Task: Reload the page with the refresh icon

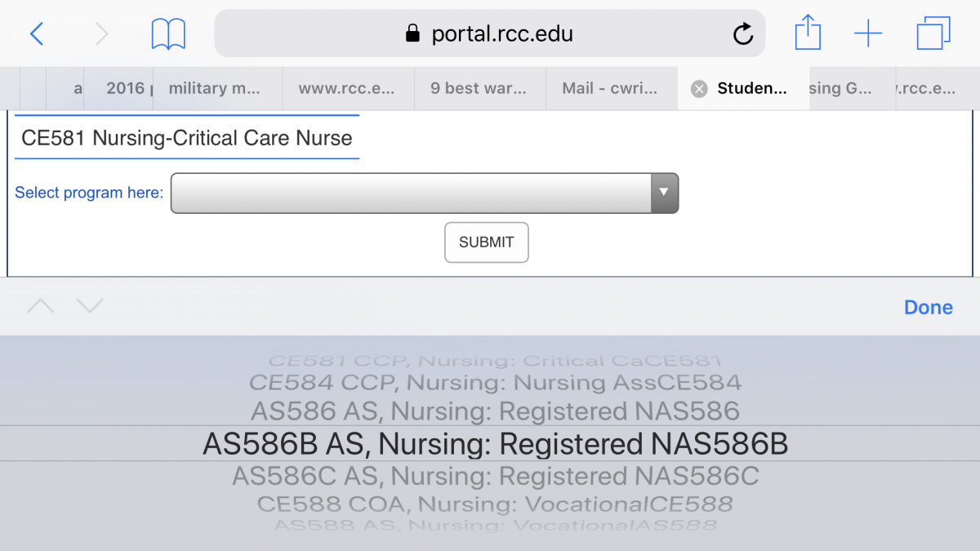Action: coord(743,33)
